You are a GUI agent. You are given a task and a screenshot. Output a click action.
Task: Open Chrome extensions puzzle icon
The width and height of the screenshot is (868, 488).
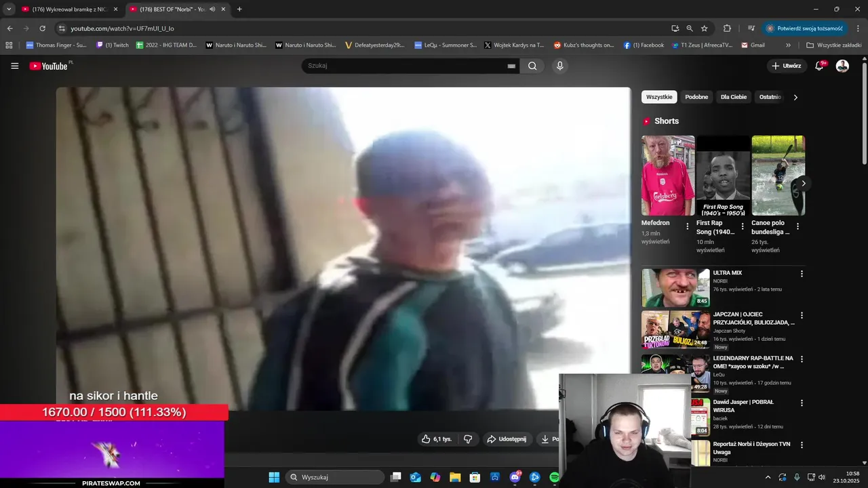coord(727,28)
